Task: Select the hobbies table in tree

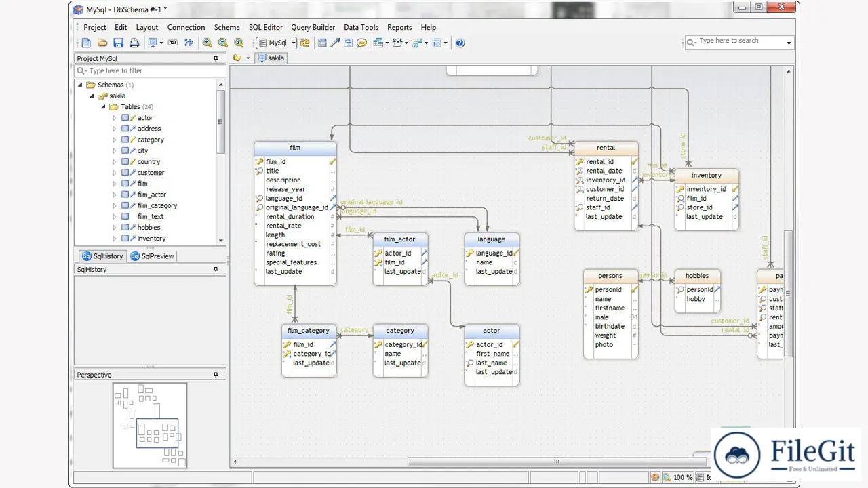Action: tap(149, 228)
